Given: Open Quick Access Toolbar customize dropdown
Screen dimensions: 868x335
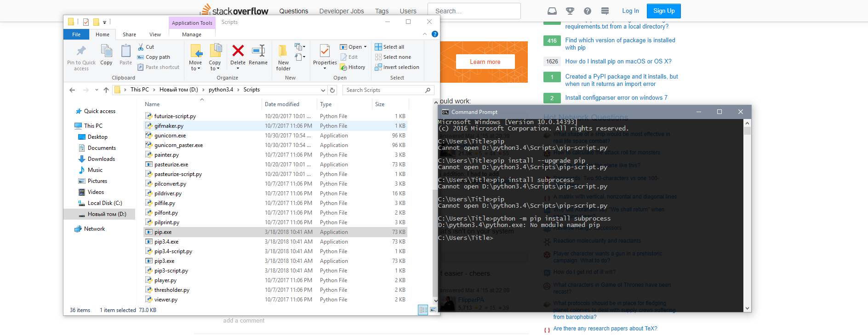Looking at the screenshot, I should point(105,22).
